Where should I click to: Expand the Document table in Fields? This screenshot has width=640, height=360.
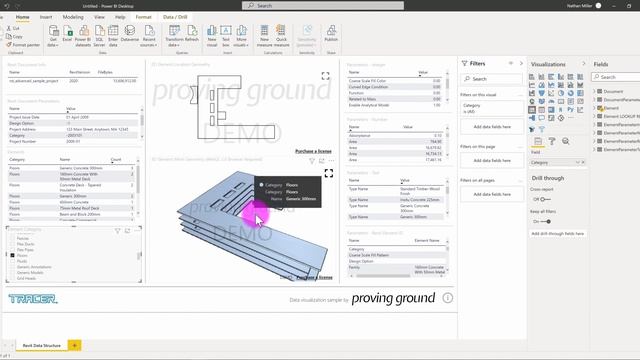594,91
